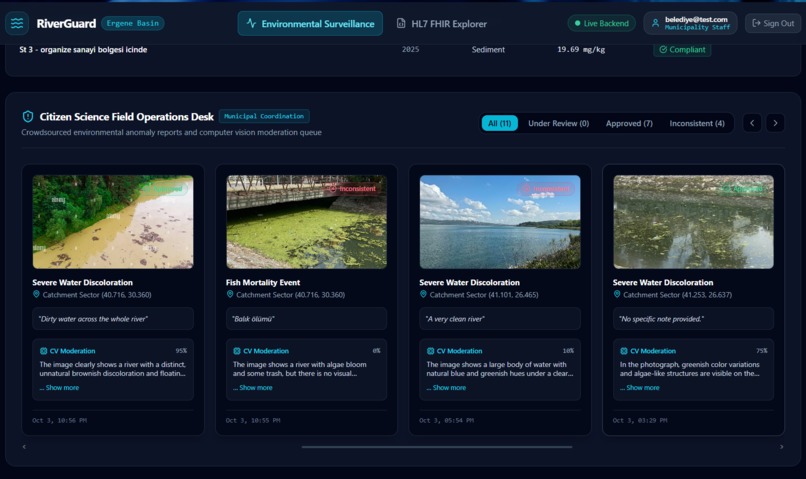Viewport: 806px width, 479px height.
Task: Select the Inconsistent (4) filter
Action: (x=697, y=123)
